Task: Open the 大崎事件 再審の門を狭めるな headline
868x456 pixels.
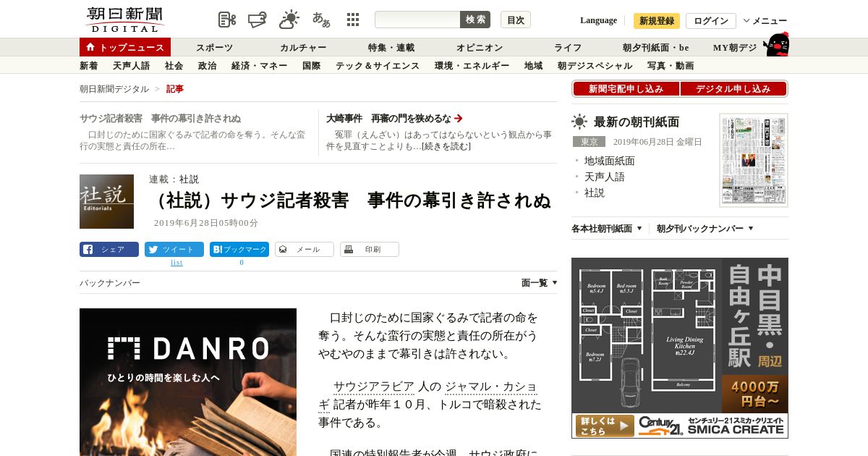Action: pos(388,118)
